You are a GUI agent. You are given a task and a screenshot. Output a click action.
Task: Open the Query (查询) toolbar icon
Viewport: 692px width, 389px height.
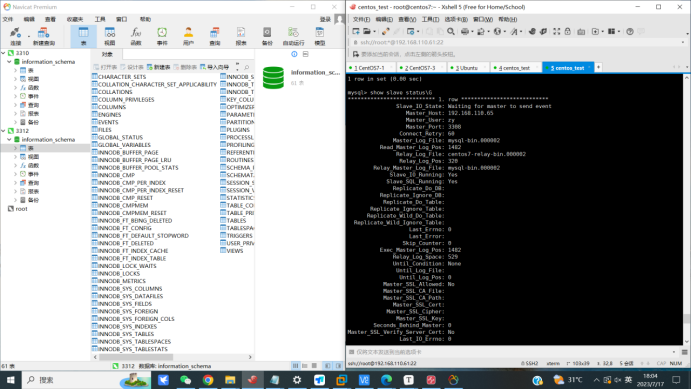pos(214,36)
